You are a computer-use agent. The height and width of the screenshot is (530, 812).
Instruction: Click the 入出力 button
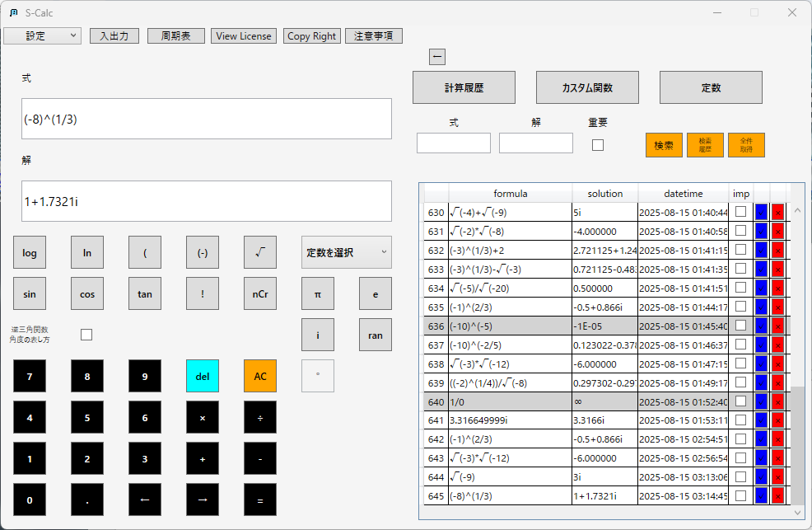click(114, 35)
